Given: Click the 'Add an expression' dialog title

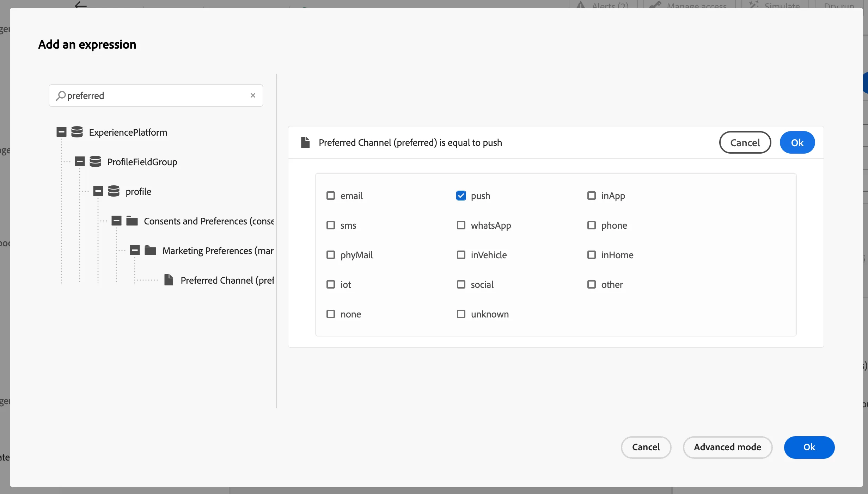Looking at the screenshot, I should [x=87, y=44].
